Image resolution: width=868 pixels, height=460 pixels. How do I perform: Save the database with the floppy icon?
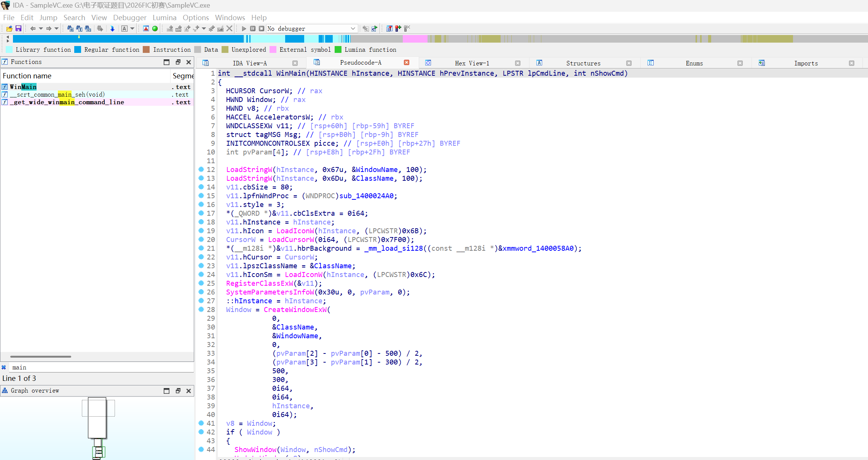[x=18, y=29]
